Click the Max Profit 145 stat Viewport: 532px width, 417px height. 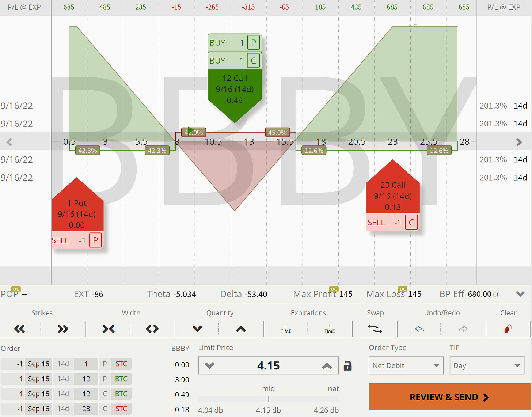pos(323,294)
